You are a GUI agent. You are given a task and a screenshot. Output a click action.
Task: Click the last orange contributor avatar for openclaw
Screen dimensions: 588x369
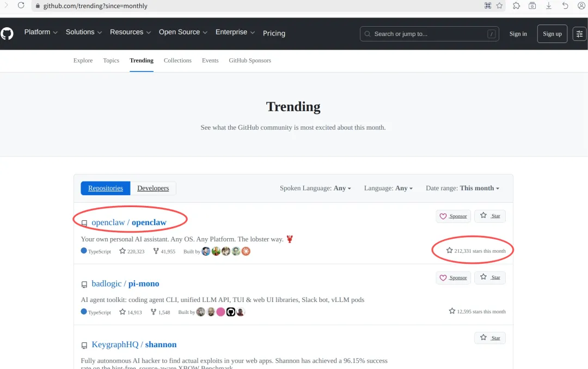[x=246, y=251]
